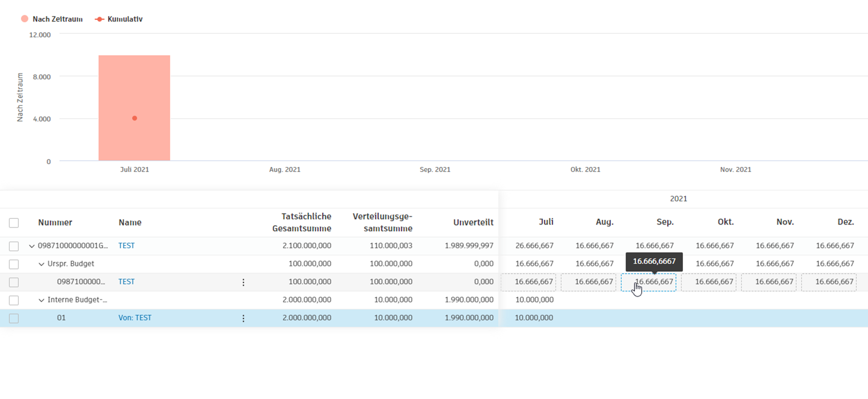Click the Juli column header
This screenshot has height=399, width=868.
pos(546,222)
